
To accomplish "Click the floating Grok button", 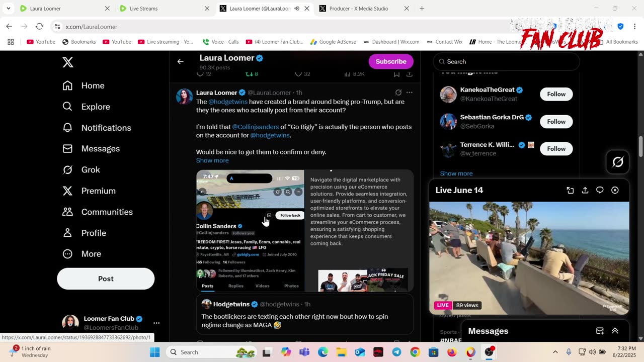I will pos(618,162).
